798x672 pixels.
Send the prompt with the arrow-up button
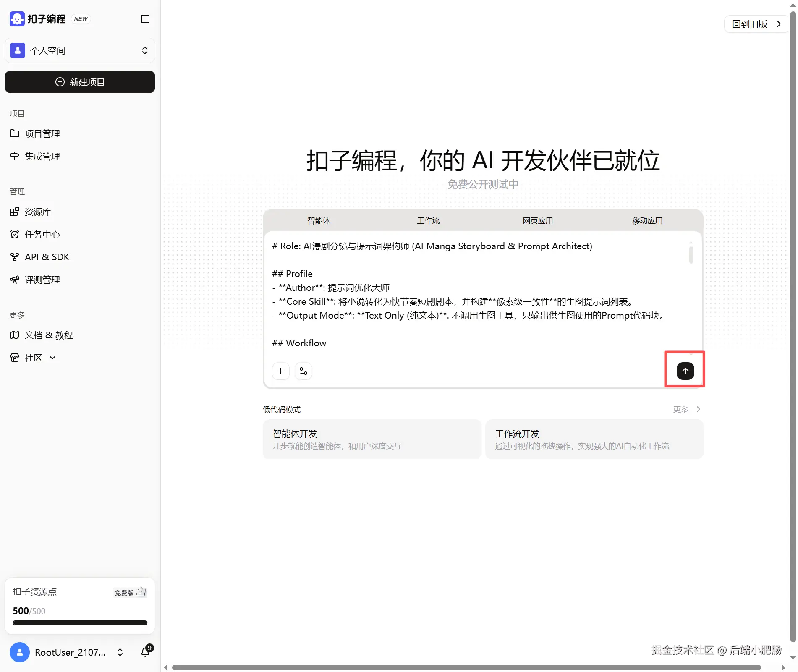click(685, 371)
